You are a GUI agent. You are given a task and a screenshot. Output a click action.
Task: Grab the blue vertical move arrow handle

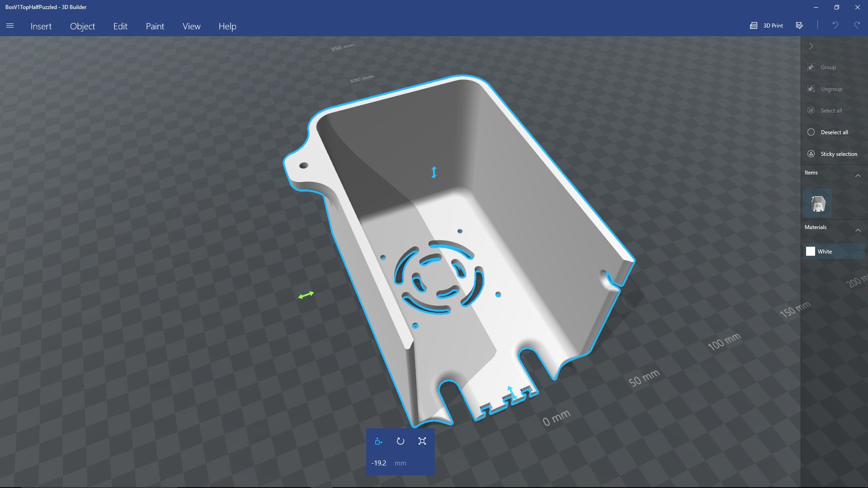click(434, 172)
